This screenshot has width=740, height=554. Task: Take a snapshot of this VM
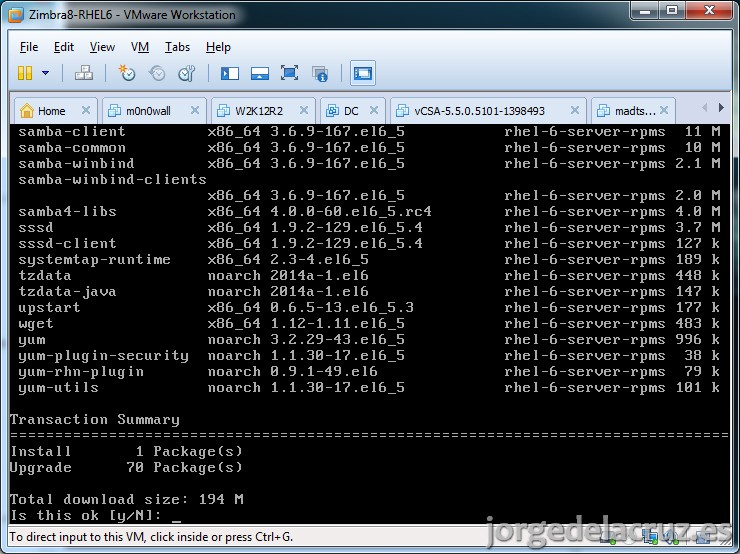click(127, 73)
